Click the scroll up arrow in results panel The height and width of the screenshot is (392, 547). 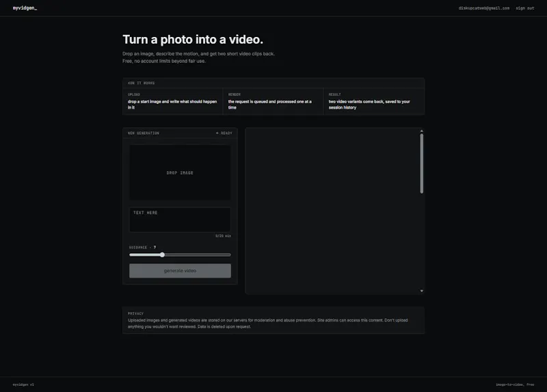(422, 131)
